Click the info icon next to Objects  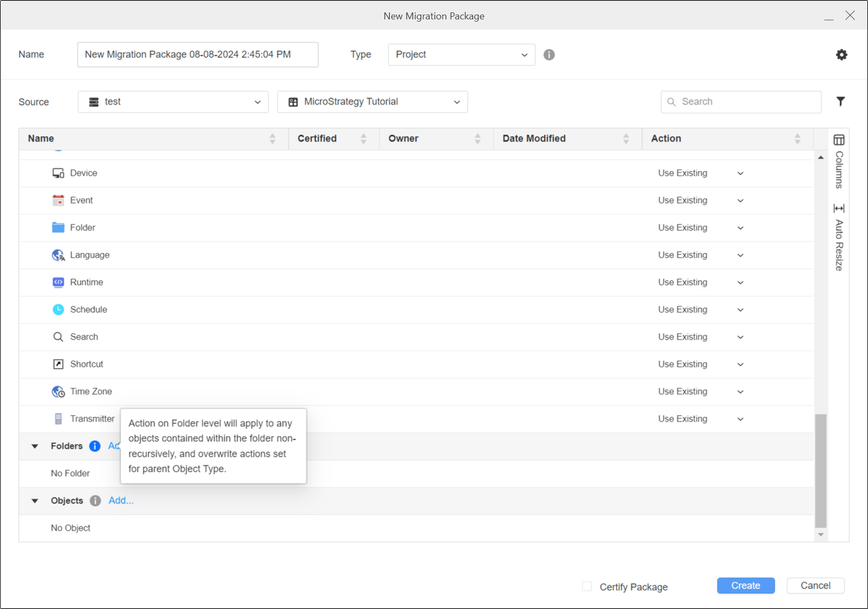click(95, 501)
